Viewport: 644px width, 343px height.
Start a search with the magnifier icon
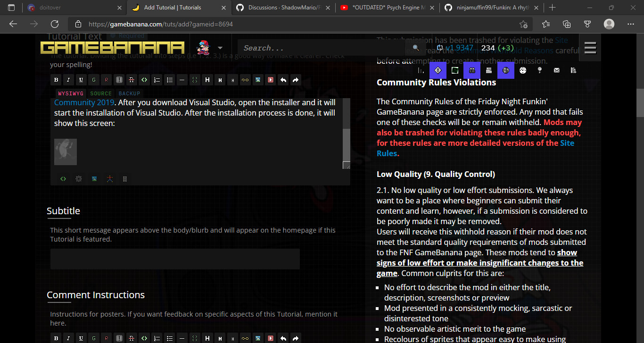[415, 48]
